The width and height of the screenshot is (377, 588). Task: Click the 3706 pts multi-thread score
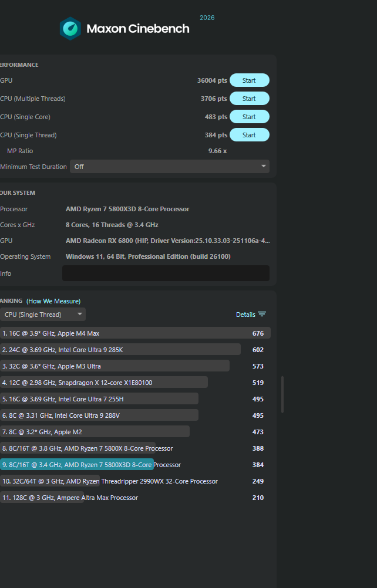click(x=214, y=99)
